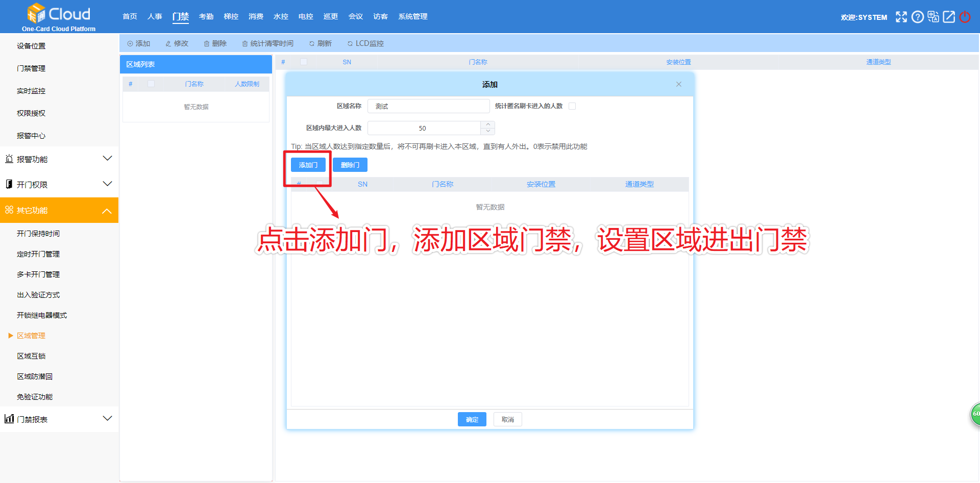Open the 访客 menu

pyautogui.click(x=381, y=16)
